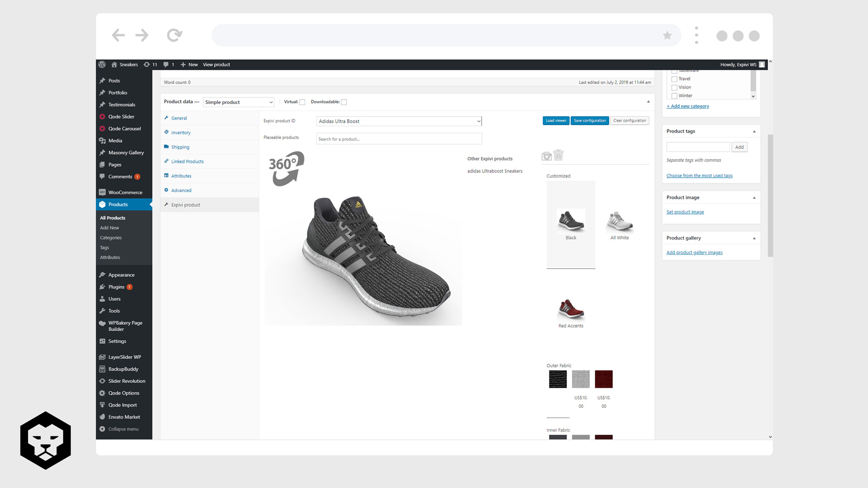Click Clear configuration button
This screenshot has height=488, width=868.
[629, 121]
